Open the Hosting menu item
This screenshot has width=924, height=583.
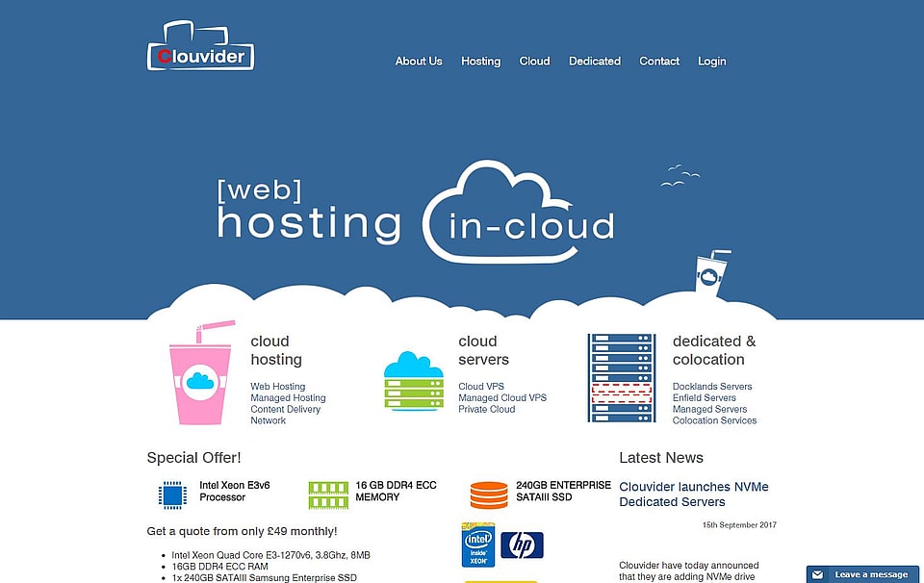tap(481, 62)
